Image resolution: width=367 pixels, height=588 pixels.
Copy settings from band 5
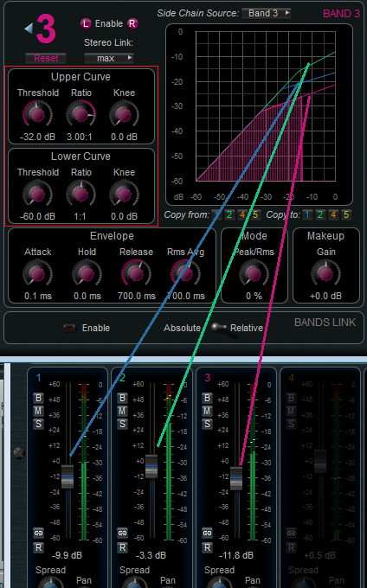click(255, 214)
